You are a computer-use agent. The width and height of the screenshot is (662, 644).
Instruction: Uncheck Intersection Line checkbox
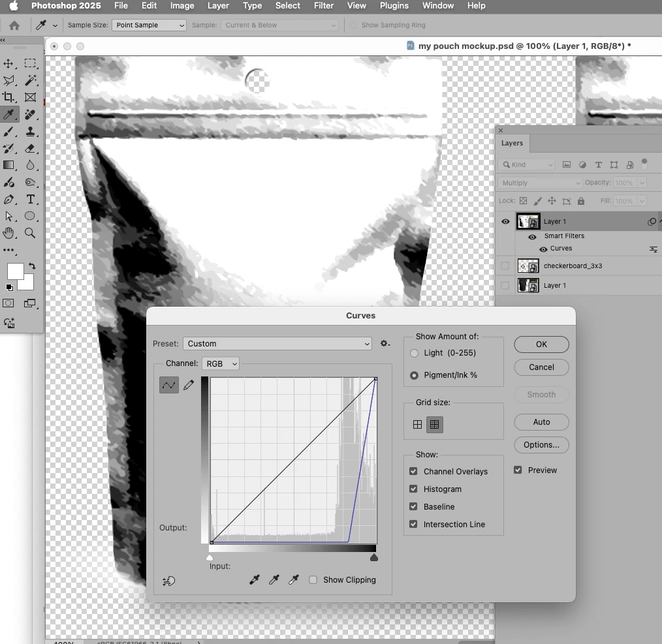413,524
